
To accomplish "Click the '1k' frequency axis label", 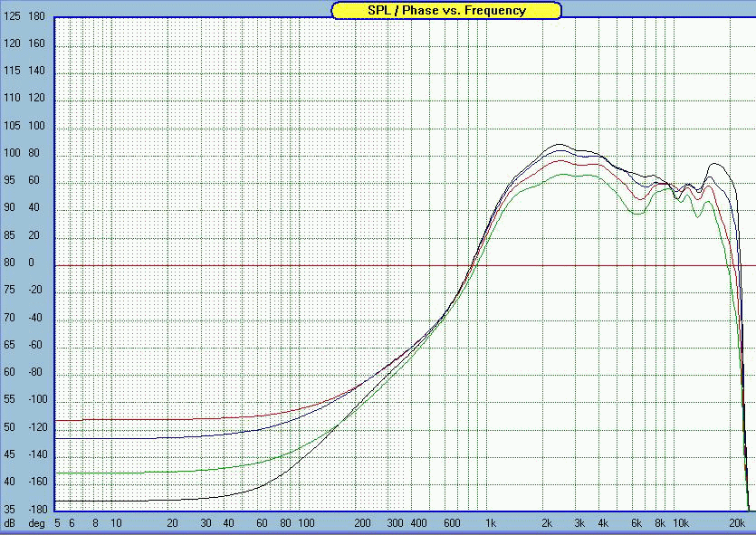I will point(491,523).
